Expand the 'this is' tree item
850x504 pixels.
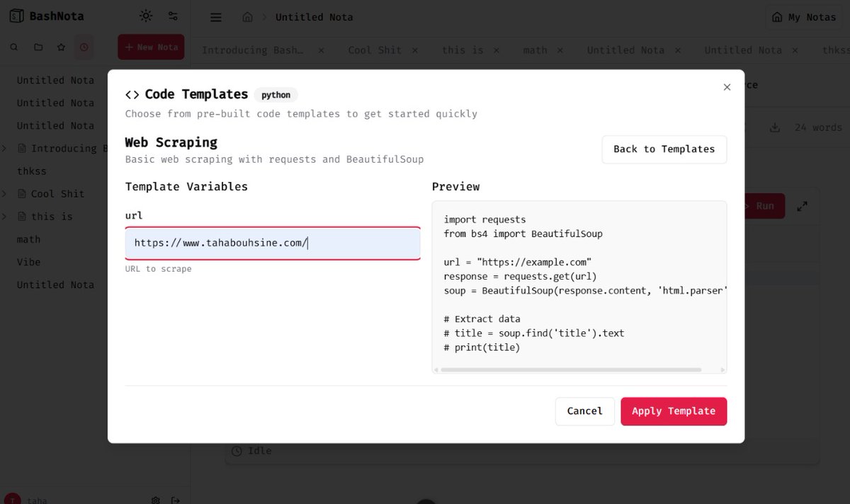coord(4,217)
